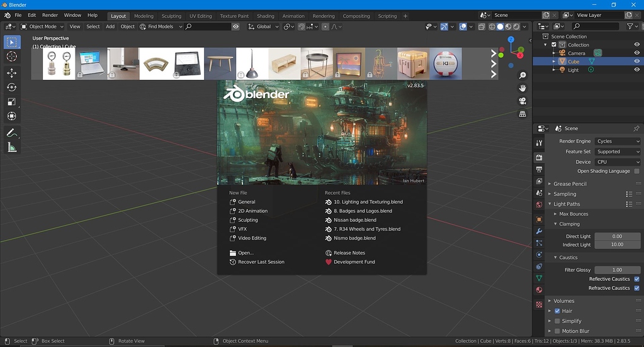The image size is (644, 347).
Task: Open the Texture properties checker tab
Action: (x=539, y=305)
